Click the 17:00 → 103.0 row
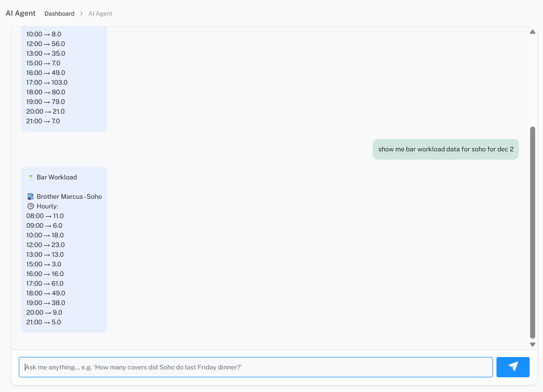Screen dimensions: 543x392 click(x=47, y=83)
